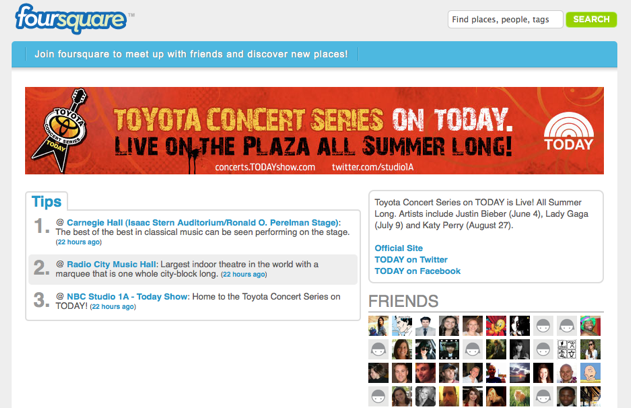
Task: Click the bald cartoon character friend avatar
Action: pos(592,373)
